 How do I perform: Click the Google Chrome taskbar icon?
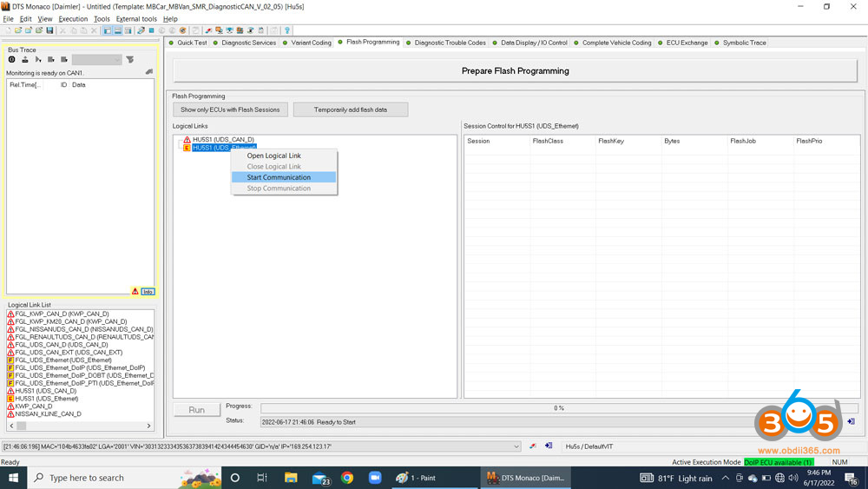[x=347, y=478]
